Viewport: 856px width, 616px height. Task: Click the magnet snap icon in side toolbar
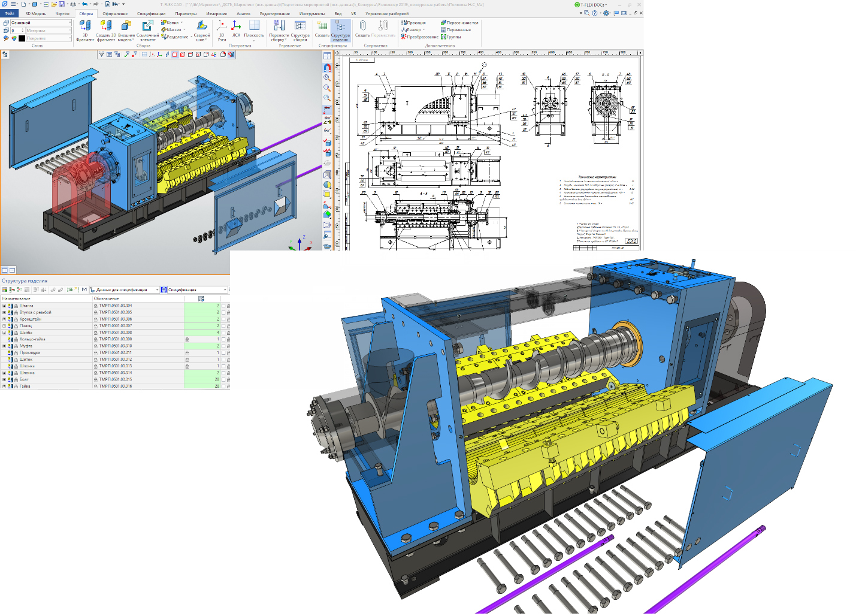click(327, 67)
